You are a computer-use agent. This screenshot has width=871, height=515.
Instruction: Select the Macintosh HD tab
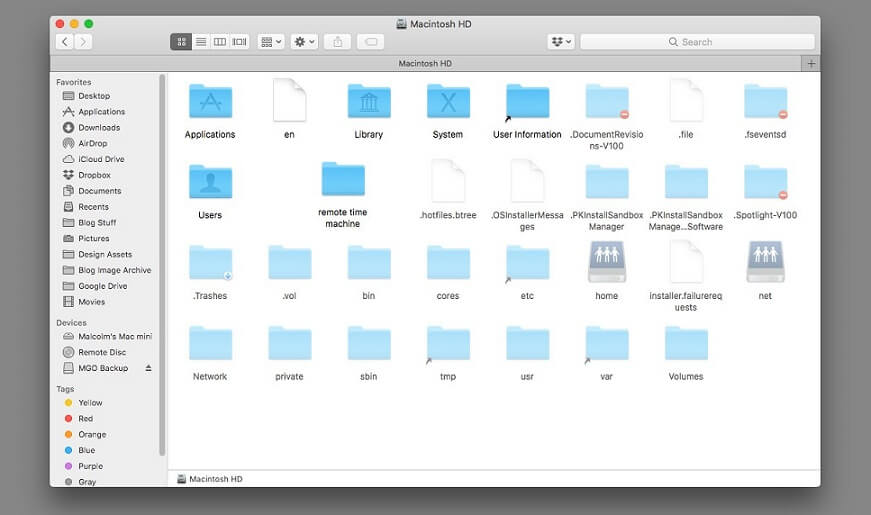click(425, 63)
